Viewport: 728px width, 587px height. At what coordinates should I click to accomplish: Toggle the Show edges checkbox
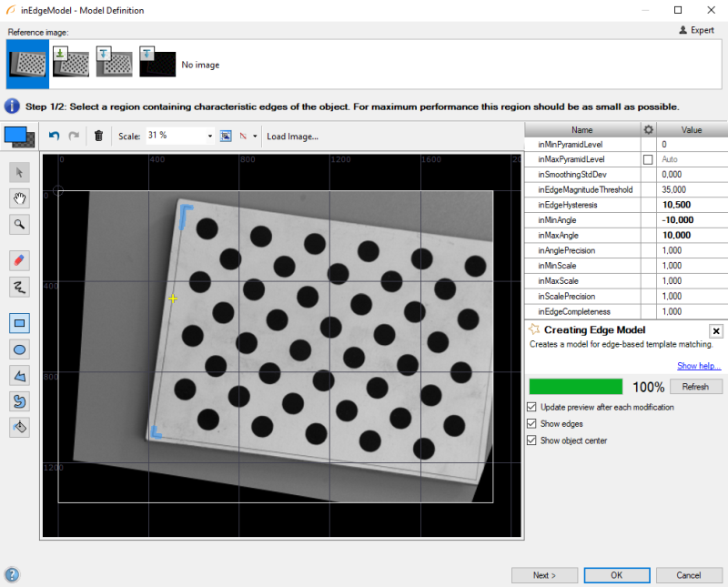532,424
